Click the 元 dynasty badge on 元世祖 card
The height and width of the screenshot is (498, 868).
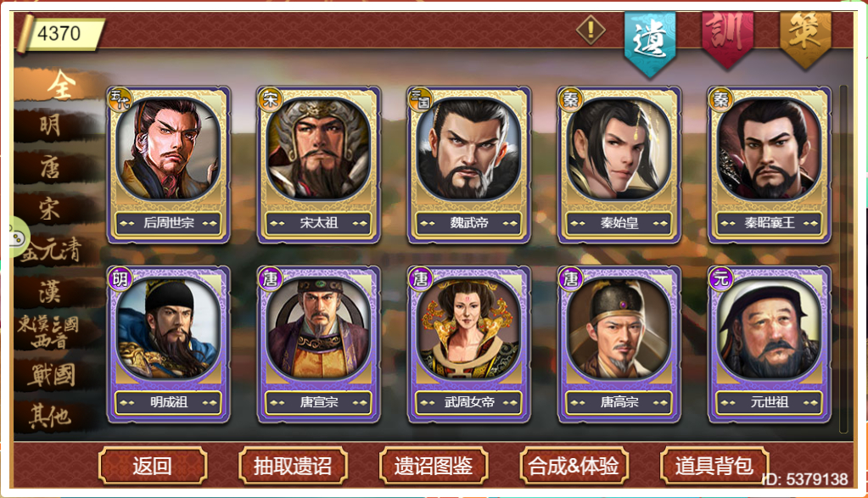tap(720, 279)
